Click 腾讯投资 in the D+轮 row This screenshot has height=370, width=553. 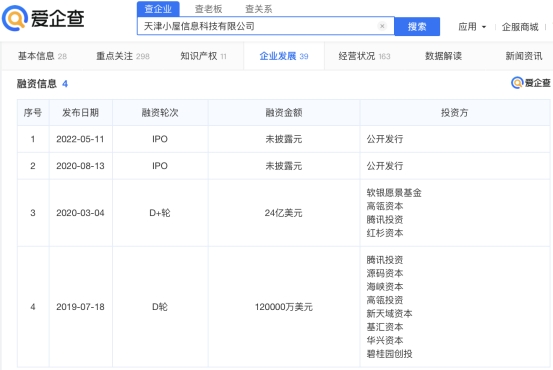click(385, 219)
